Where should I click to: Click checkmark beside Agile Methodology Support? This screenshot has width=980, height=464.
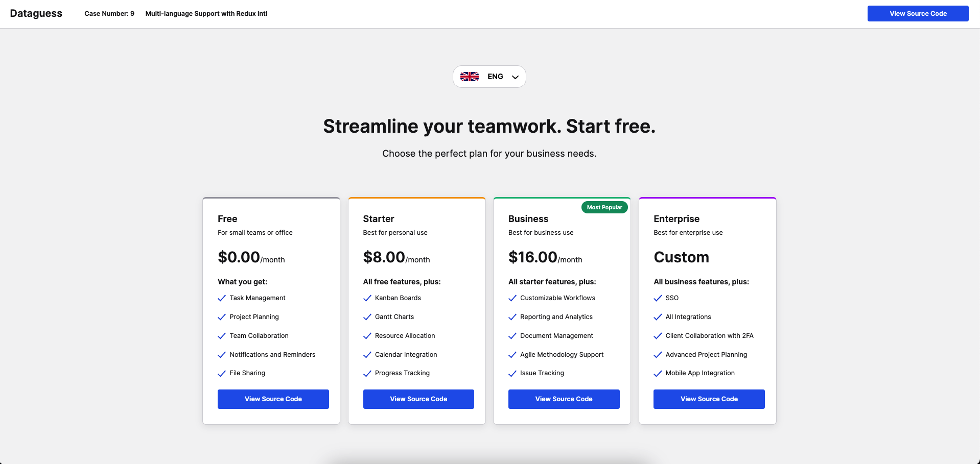pyautogui.click(x=512, y=355)
